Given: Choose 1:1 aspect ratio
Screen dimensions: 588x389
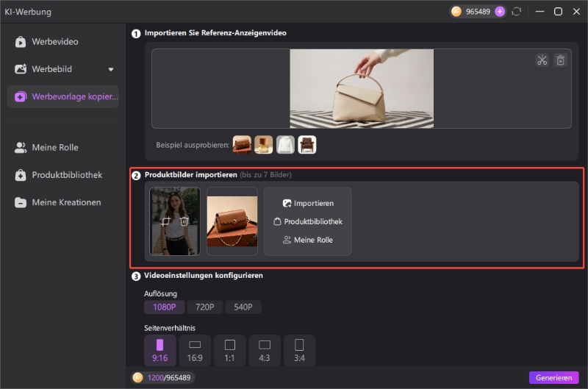Looking at the screenshot, I should point(230,350).
